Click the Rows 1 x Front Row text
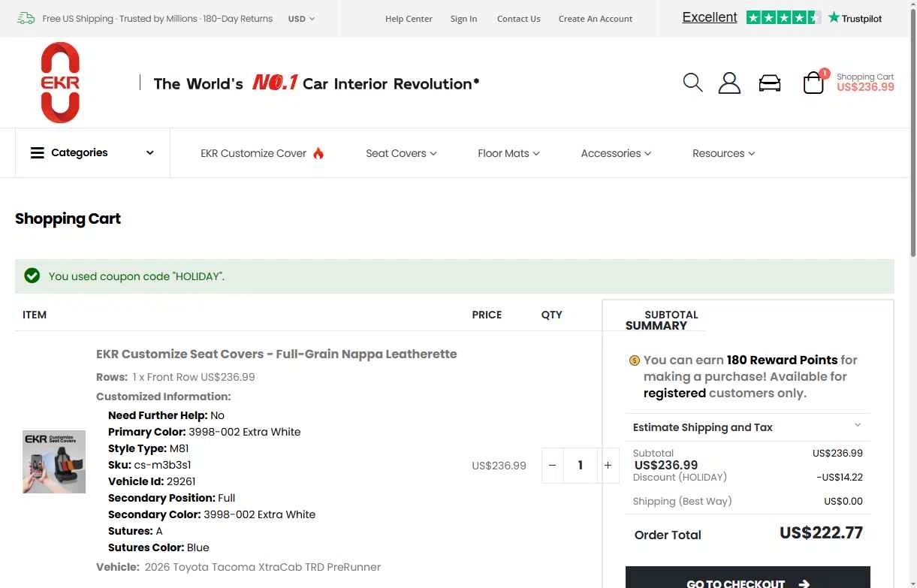Screen dimensions: 917x588 [x=176, y=377]
